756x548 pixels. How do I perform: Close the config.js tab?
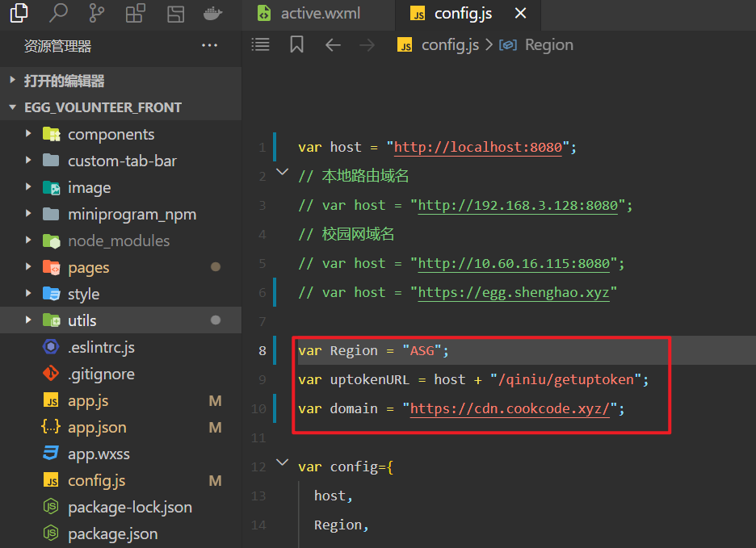(x=521, y=14)
